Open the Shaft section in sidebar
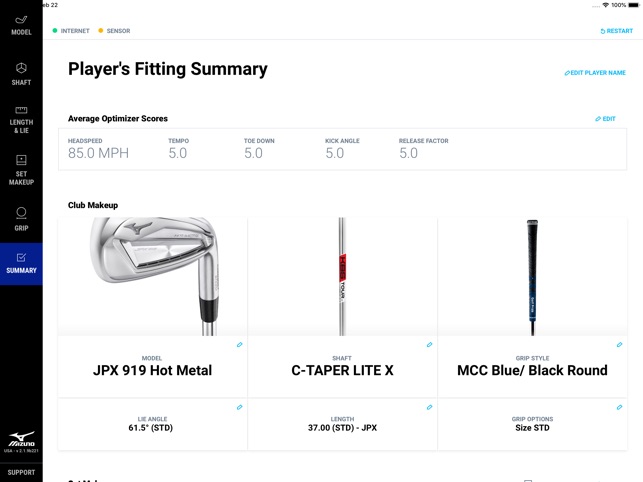 pos(21,74)
